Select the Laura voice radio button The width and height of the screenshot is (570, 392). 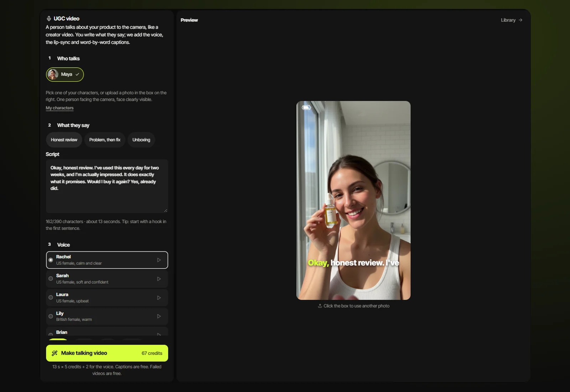[51, 298]
